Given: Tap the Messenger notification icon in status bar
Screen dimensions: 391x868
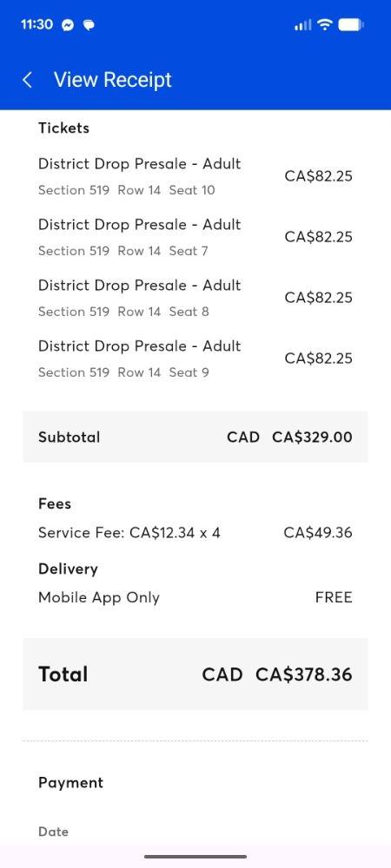Looking at the screenshot, I should click(x=68, y=25).
